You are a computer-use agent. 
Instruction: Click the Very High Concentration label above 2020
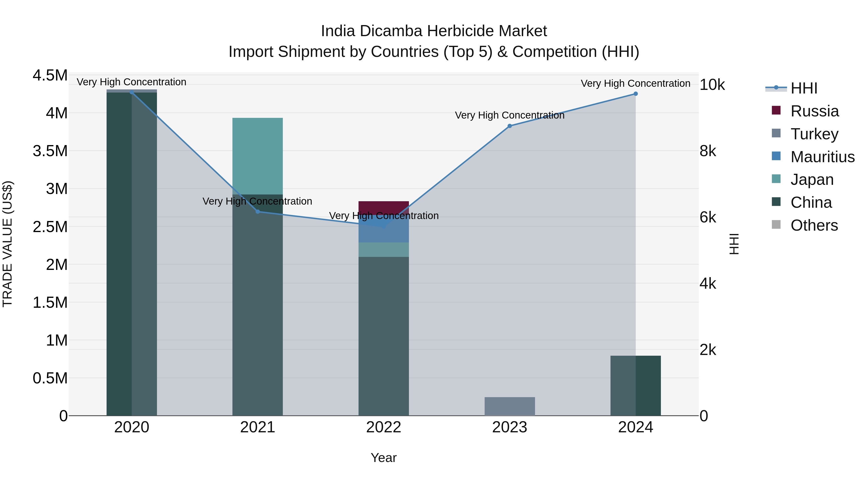131,82
